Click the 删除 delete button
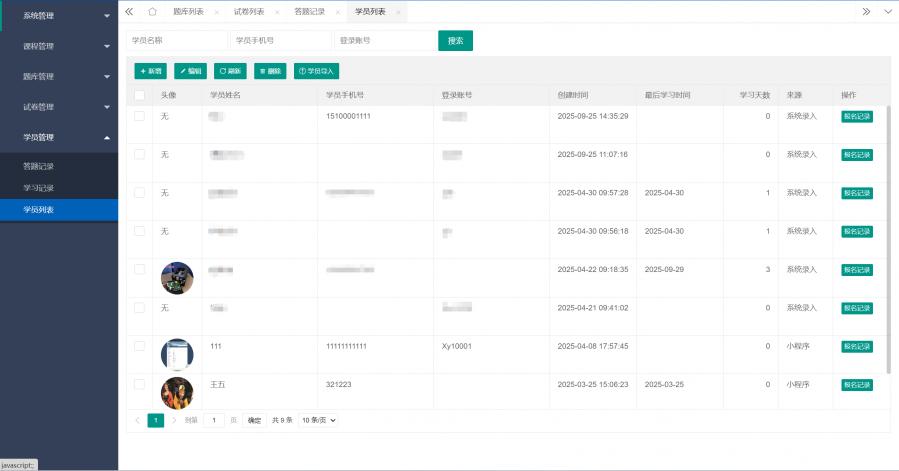Viewport: 899px width, 471px height. pyautogui.click(x=270, y=71)
